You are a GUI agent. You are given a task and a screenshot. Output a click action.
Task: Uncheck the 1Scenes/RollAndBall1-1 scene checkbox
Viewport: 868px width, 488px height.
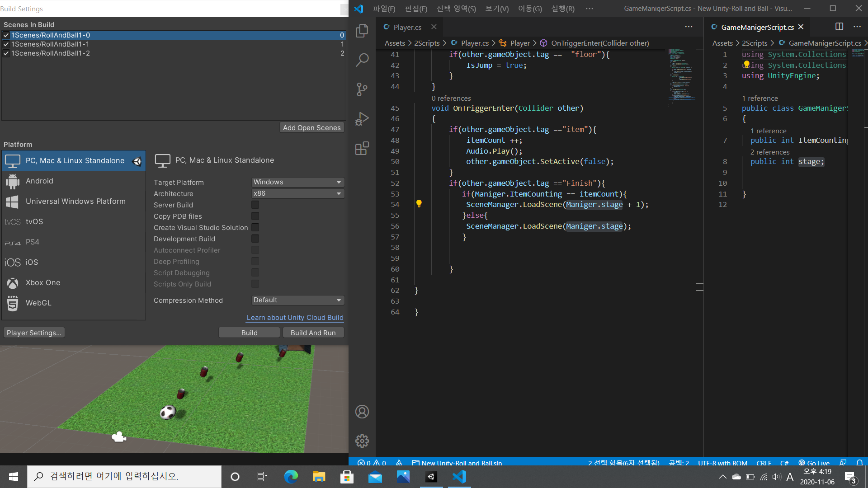pos(6,44)
